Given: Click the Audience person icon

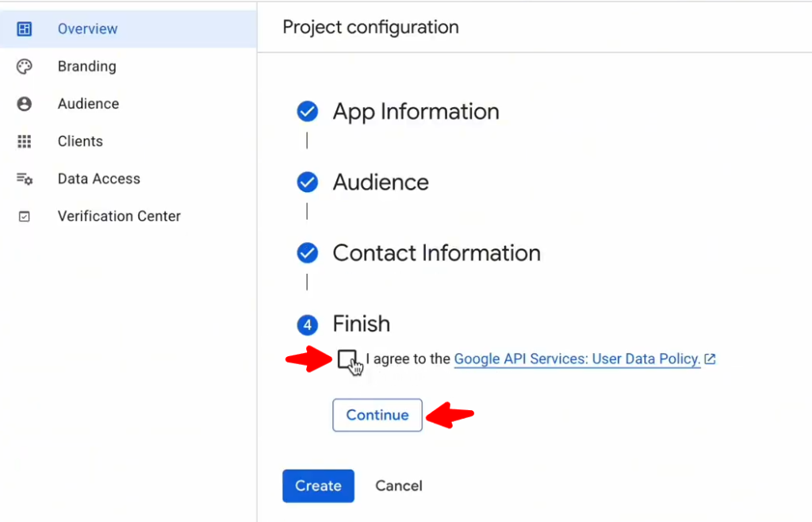Looking at the screenshot, I should (x=25, y=104).
